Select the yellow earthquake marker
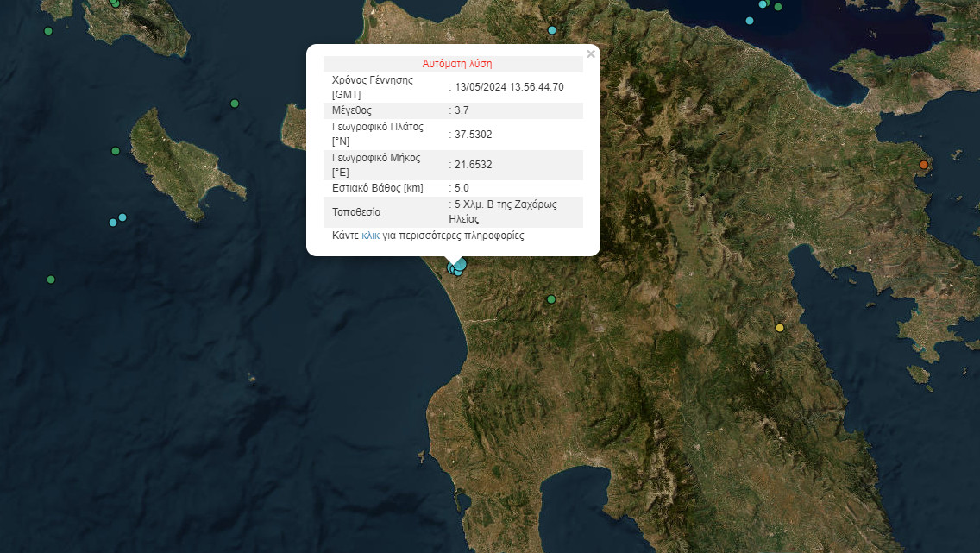Screen dimensions: 980x553 (x=780, y=328)
